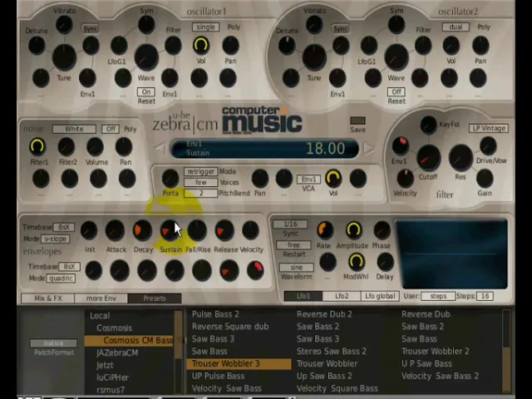The height and width of the screenshot is (399, 532).
Task: Click the envelope Decay knob, top row
Action: coord(142,230)
